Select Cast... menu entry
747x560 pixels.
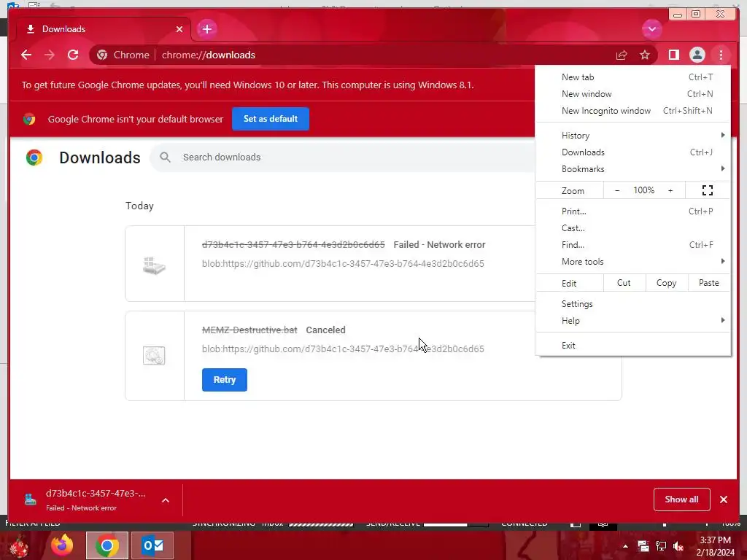pyautogui.click(x=633, y=228)
